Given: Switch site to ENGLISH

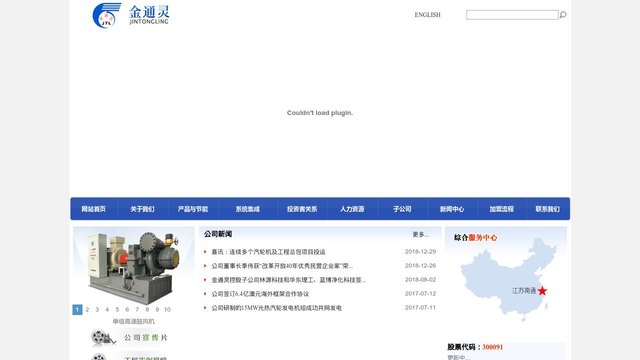Looking at the screenshot, I should [x=427, y=15].
